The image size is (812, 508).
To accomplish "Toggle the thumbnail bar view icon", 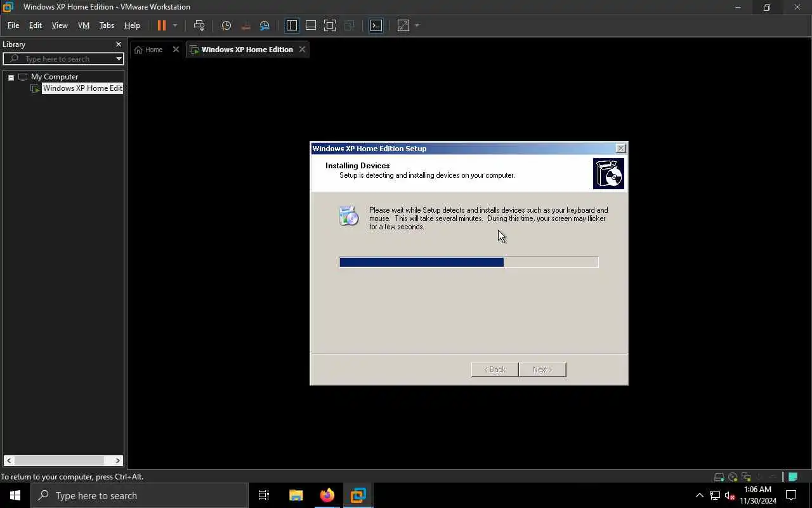I will (311, 25).
